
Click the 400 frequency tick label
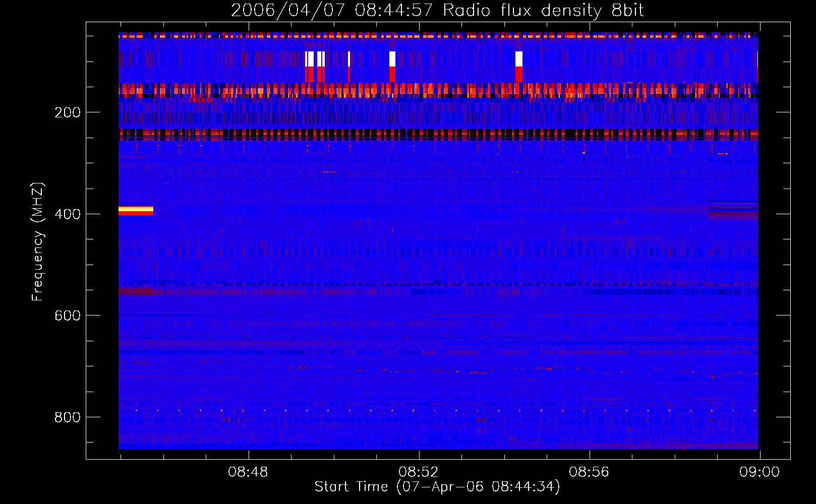pyautogui.click(x=68, y=214)
